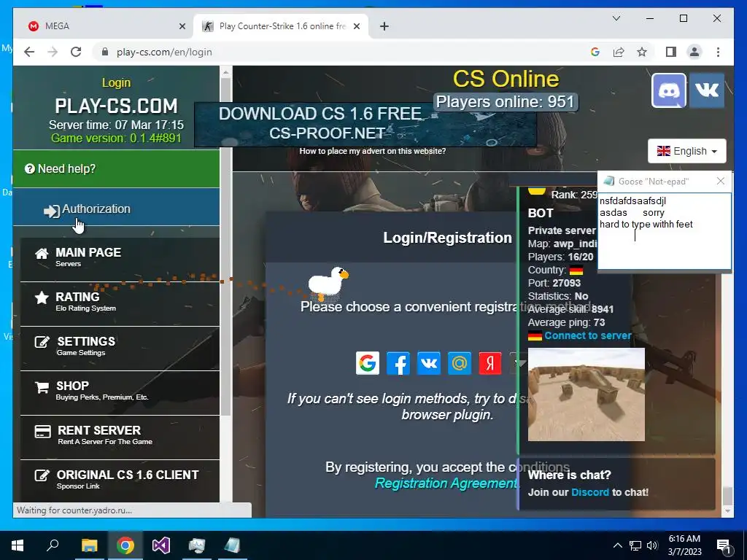Open a new tab with the plus button

[384, 26]
